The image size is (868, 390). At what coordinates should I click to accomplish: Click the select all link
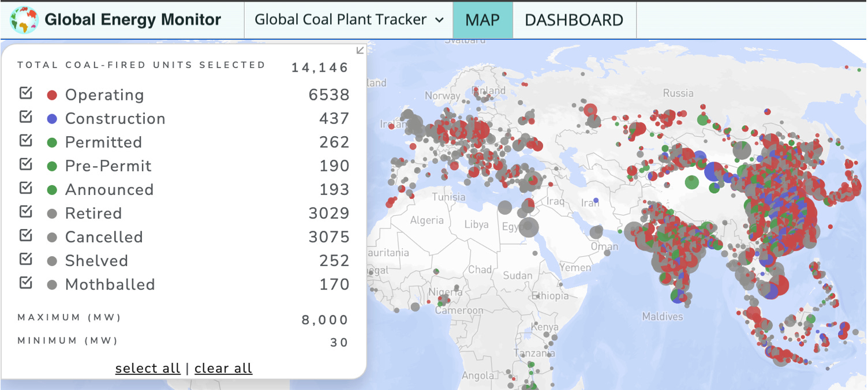(x=148, y=368)
